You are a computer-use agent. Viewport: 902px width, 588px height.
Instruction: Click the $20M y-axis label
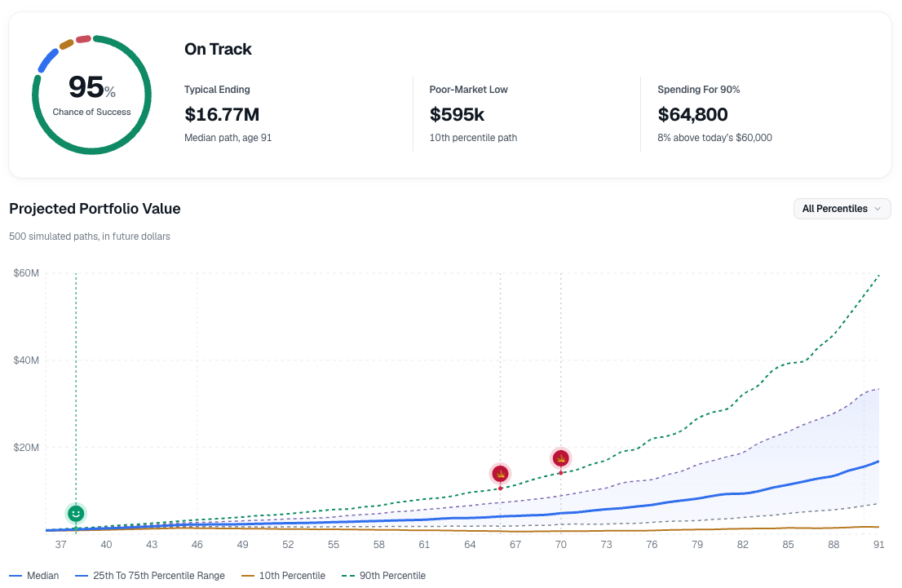[26, 448]
